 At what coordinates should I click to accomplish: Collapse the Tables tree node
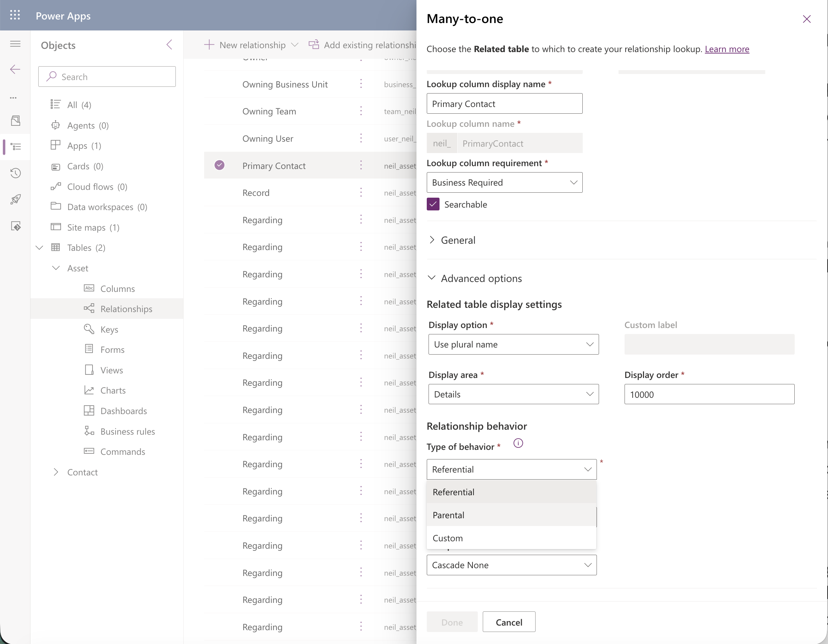[x=39, y=248]
